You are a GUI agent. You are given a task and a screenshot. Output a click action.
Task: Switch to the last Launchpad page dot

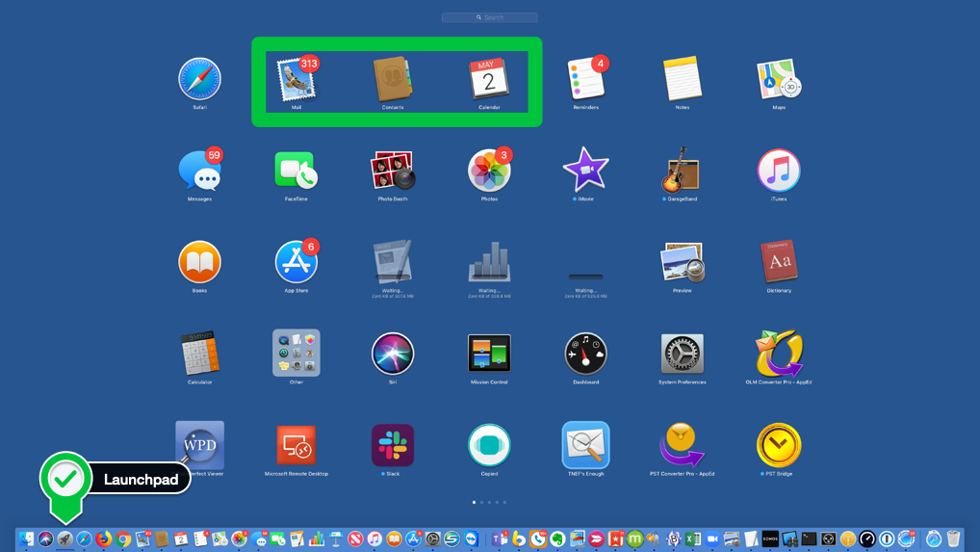[x=505, y=502]
